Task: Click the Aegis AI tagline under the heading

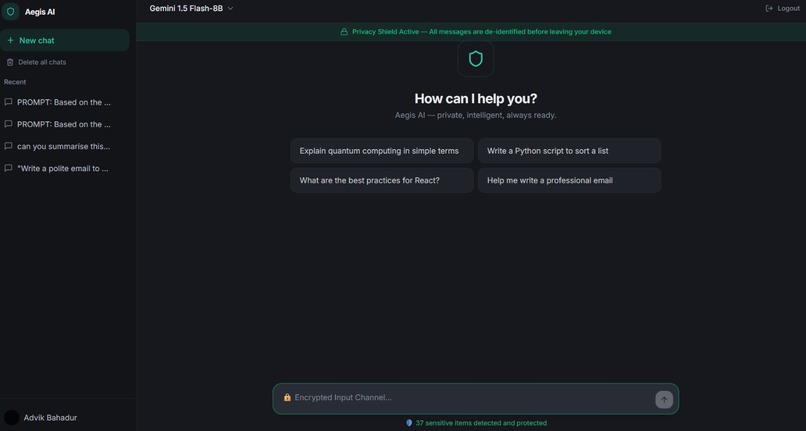Action: click(x=475, y=115)
